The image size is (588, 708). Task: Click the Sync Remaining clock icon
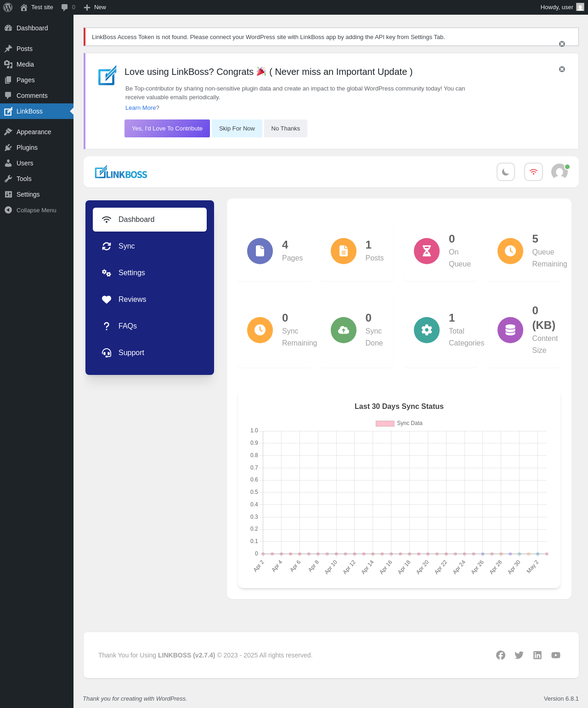pos(260,330)
